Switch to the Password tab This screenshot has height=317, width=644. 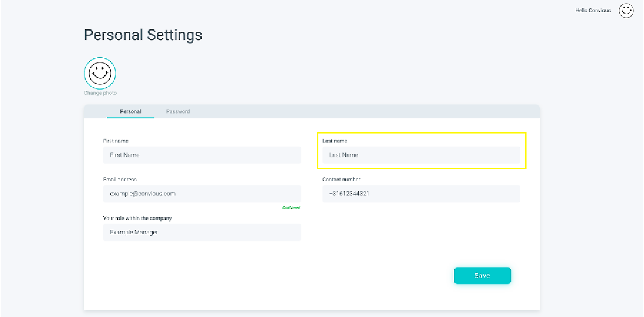coord(178,111)
